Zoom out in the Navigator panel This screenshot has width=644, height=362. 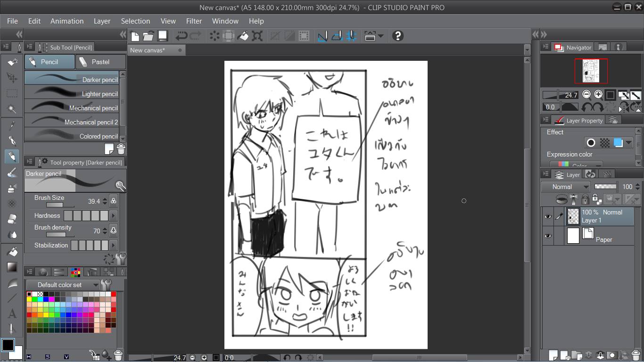[586, 94]
